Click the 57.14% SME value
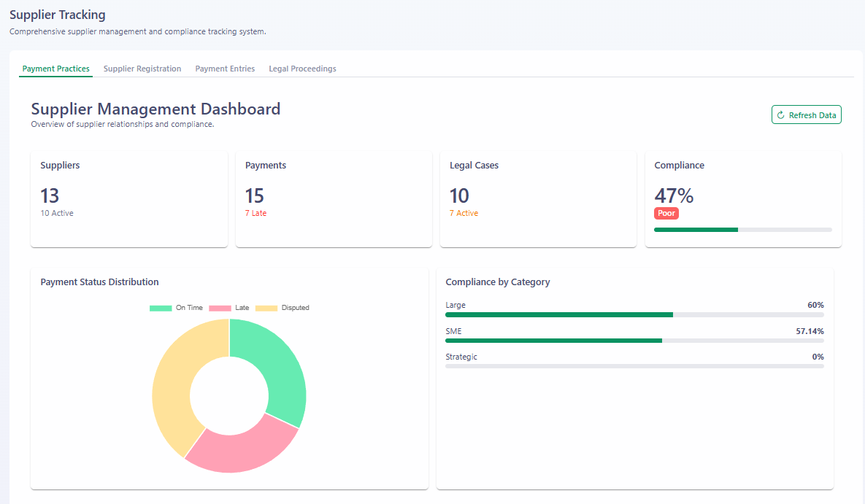This screenshot has width=865, height=504. click(810, 331)
